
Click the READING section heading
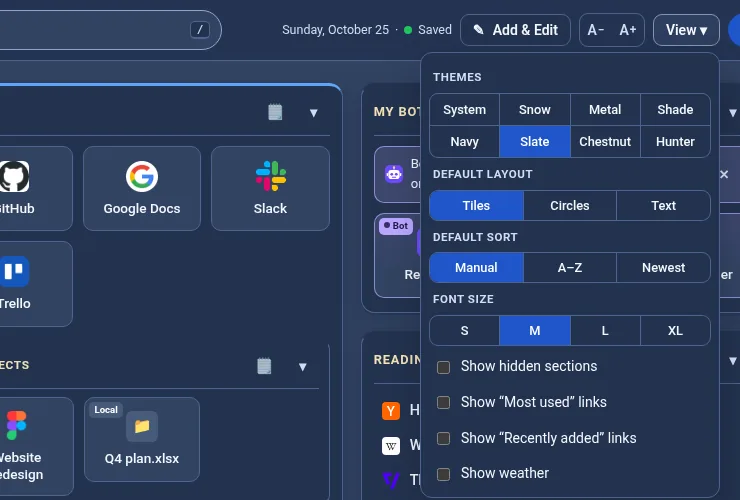pos(396,360)
